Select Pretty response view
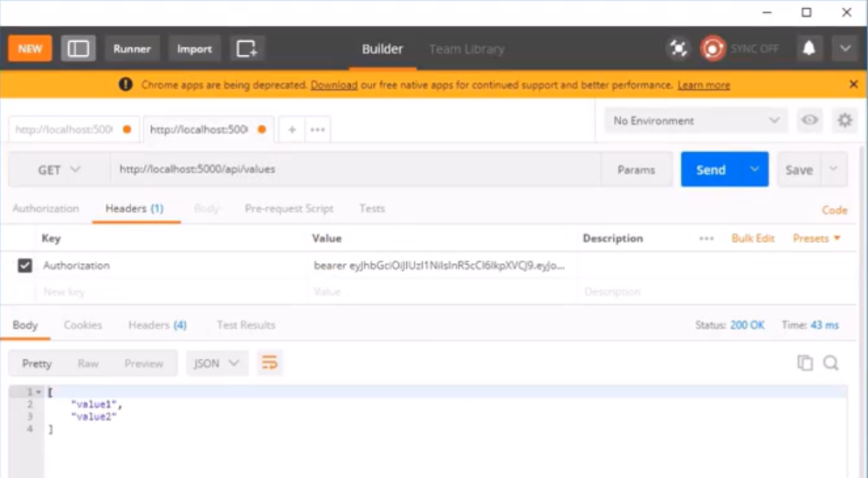 tap(37, 364)
